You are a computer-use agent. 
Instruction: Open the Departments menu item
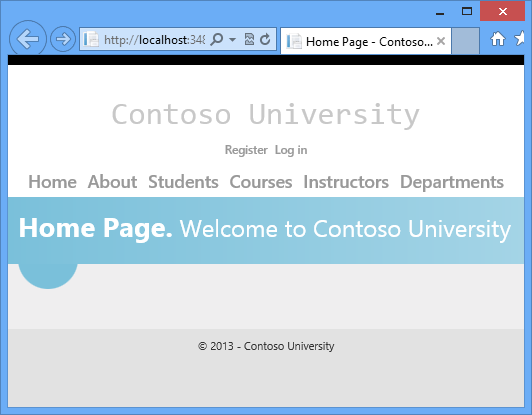(x=452, y=182)
